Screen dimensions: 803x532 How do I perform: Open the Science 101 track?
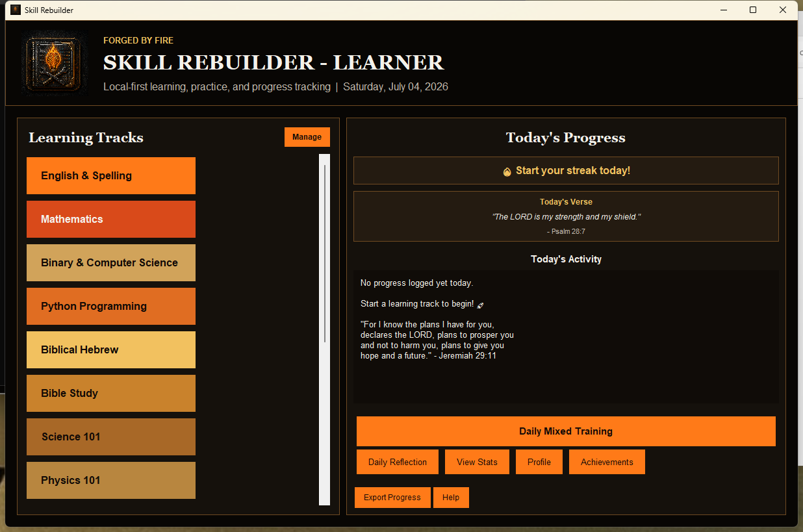point(111,437)
